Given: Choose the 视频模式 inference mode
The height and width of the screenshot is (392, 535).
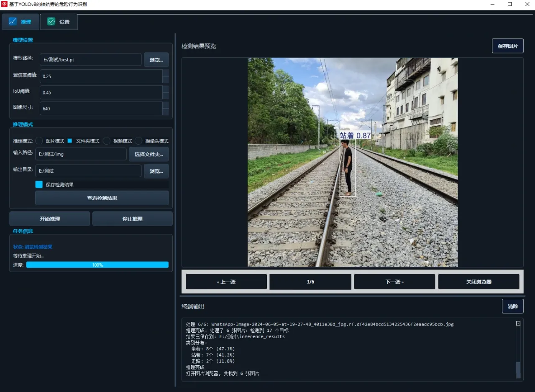Looking at the screenshot, I should pos(107,141).
